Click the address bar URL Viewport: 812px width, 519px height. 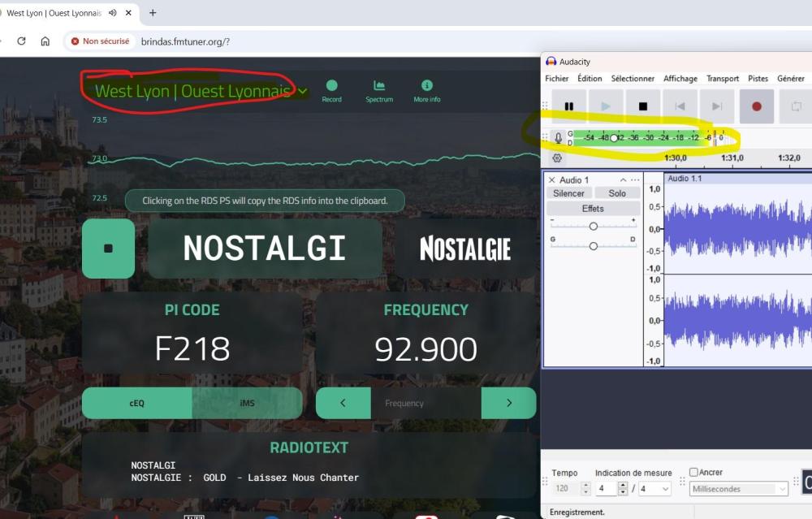point(185,41)
